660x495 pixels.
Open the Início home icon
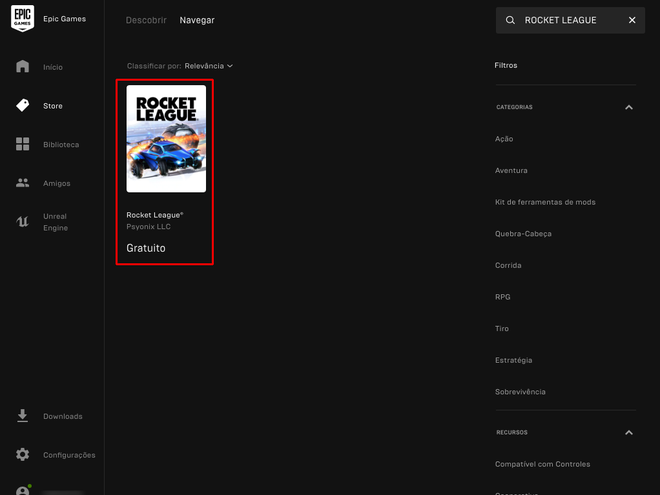(x=22, y=67)
